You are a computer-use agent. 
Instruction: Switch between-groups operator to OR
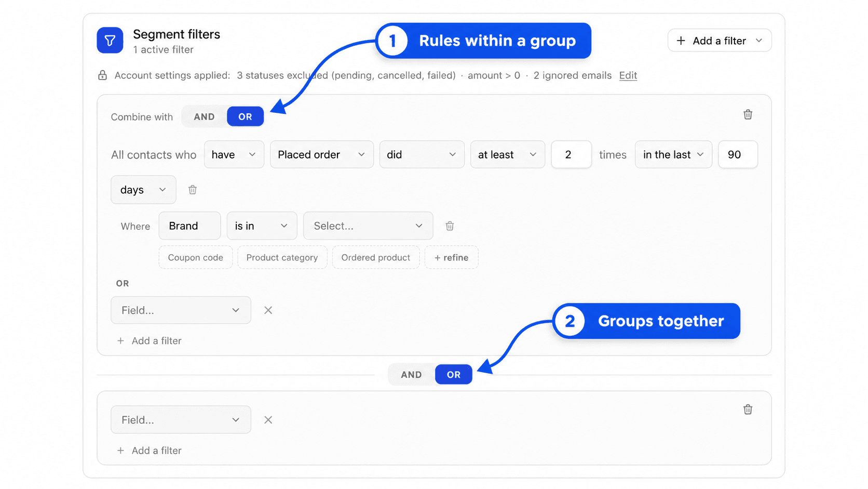454,375
